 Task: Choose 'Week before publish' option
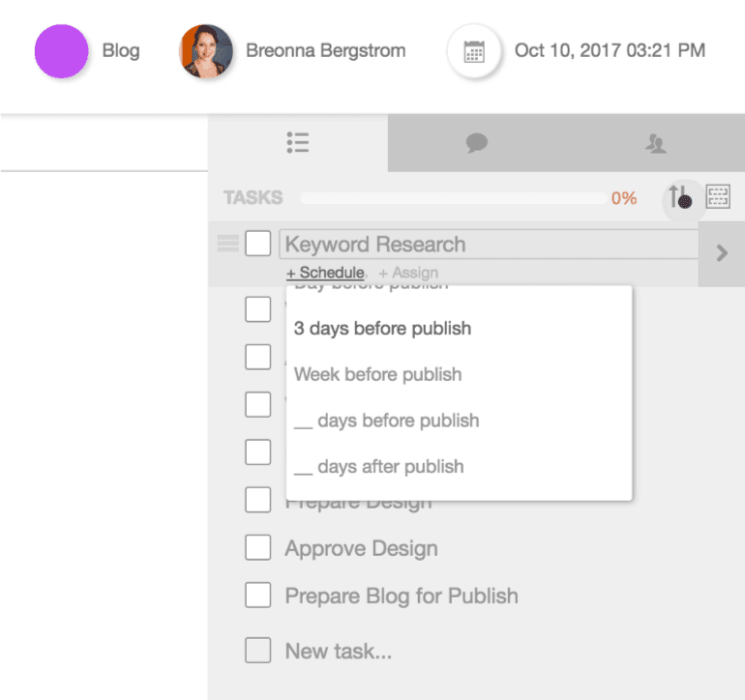pyautogui.click(x=377, y=374)
